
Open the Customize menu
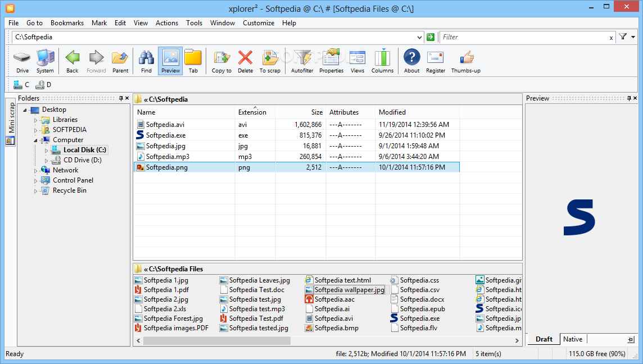[x=259, y=23]
